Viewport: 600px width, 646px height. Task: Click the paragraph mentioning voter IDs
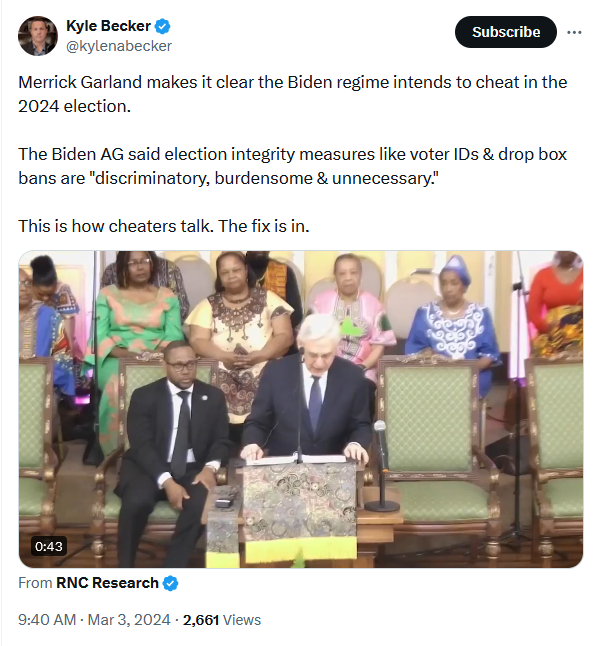click(x=293, y=166)
